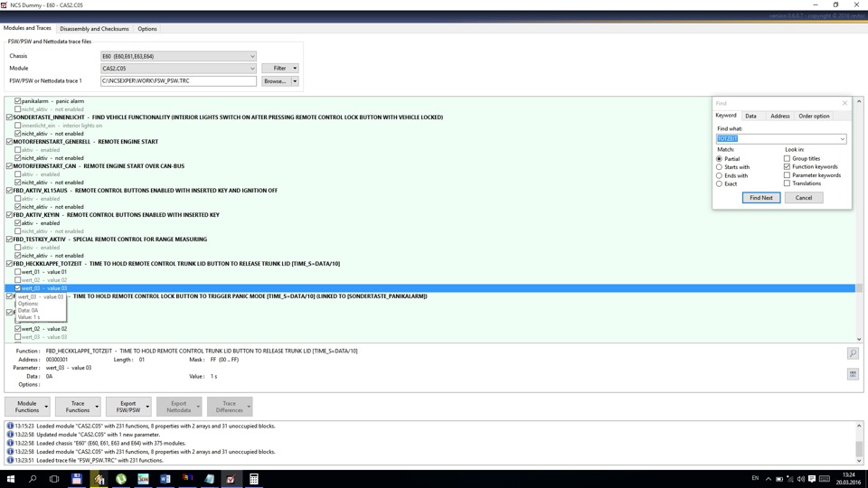This screenshot has height=488, width=868.
Task: Expand the Find what history dropdown
Action: tap(842, 139)
